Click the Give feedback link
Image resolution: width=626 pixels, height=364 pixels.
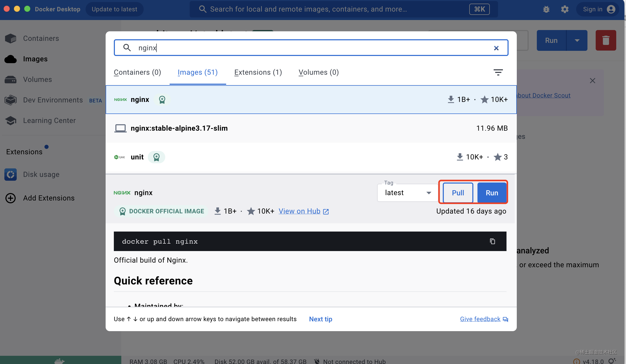pyautogui.click(x=484, y=319)
